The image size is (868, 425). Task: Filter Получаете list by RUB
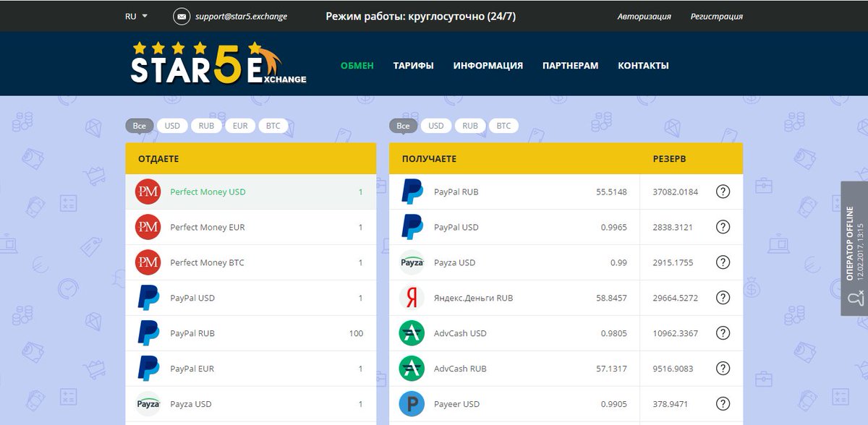470,126
